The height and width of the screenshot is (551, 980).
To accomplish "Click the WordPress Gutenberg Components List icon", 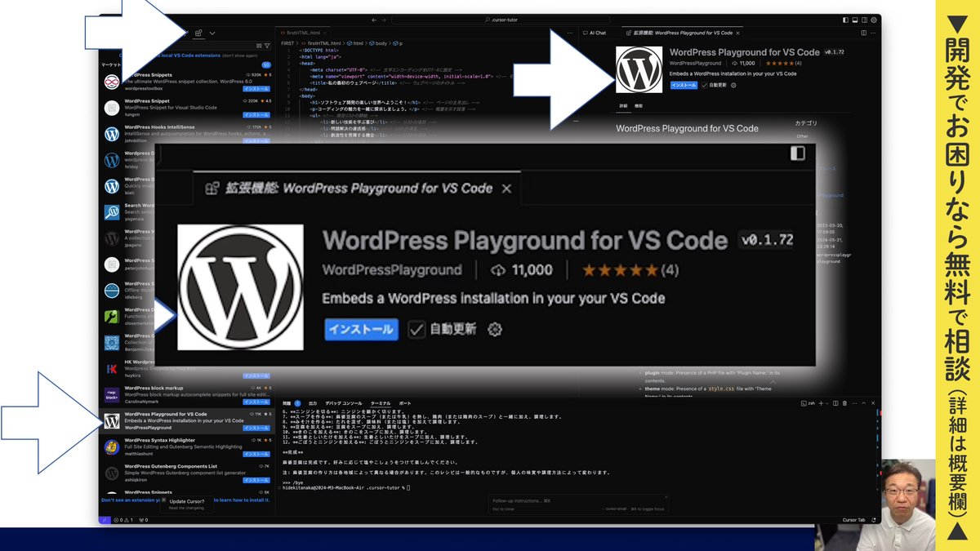I will point(112,473).
